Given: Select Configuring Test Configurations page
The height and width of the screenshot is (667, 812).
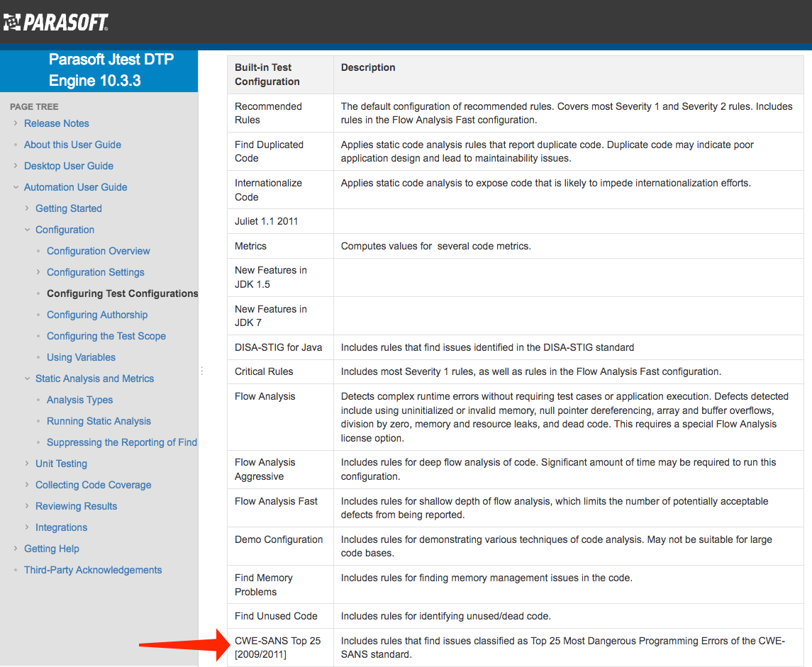Looking at the screenshot, I should click(122, 293).
